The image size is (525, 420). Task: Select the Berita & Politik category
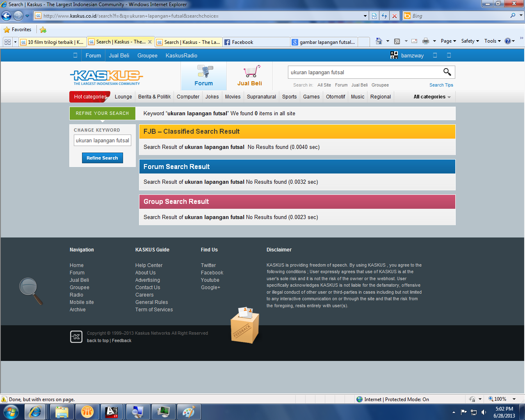pos(155,97)
